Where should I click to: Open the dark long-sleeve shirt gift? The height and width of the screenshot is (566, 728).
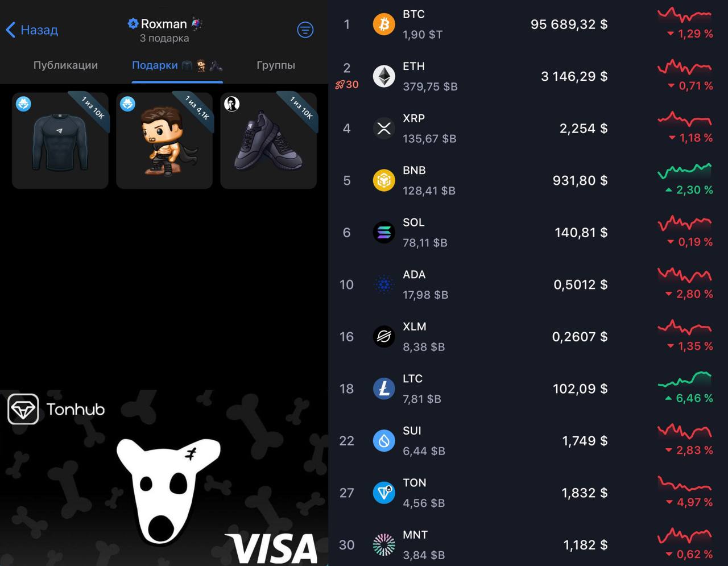[x=60, y=141]
